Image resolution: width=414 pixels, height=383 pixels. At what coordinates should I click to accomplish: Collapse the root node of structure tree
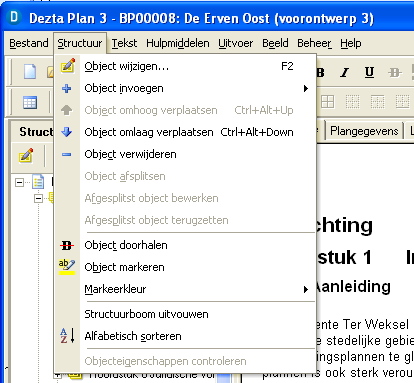pos(20,182)
